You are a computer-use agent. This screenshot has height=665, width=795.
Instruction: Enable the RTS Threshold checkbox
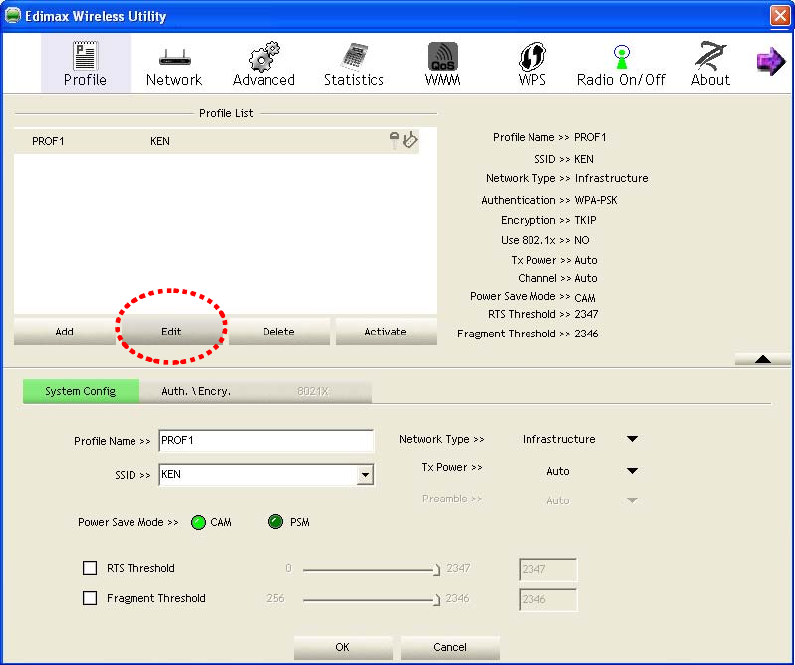pyautogui.click(x=90, y=568)
